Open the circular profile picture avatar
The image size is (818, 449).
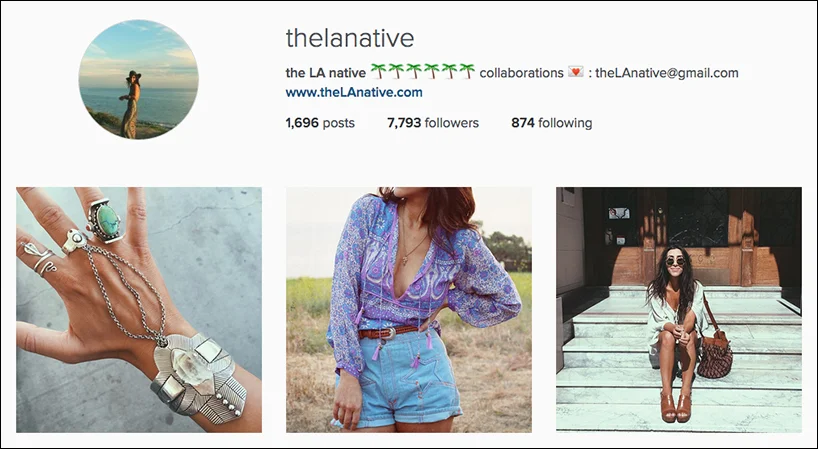pyautogui.click(x=138, y=79)
